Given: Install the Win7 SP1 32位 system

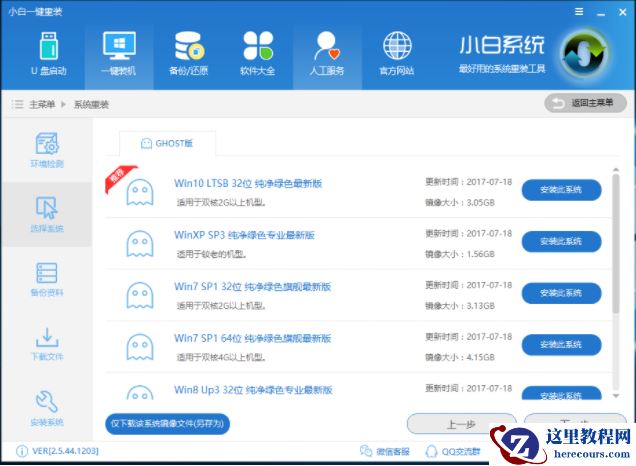Looking at the screenshot, I should point(561,293).
